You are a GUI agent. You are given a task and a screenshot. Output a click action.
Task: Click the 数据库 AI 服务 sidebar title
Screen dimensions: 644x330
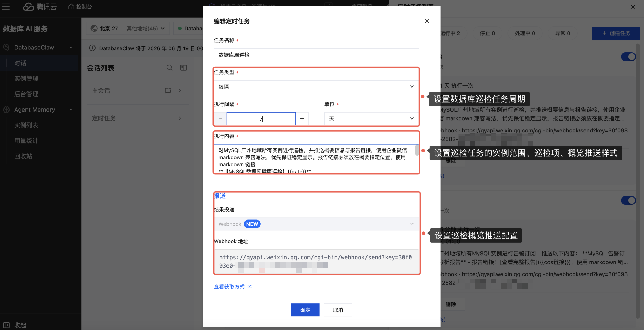pos(25,29)
